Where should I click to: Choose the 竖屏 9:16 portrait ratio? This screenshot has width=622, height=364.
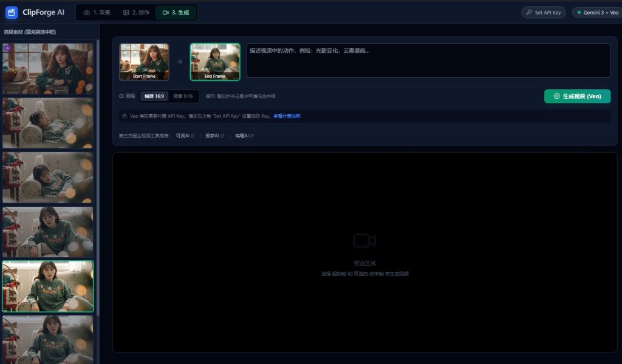[x=183, y=96]
